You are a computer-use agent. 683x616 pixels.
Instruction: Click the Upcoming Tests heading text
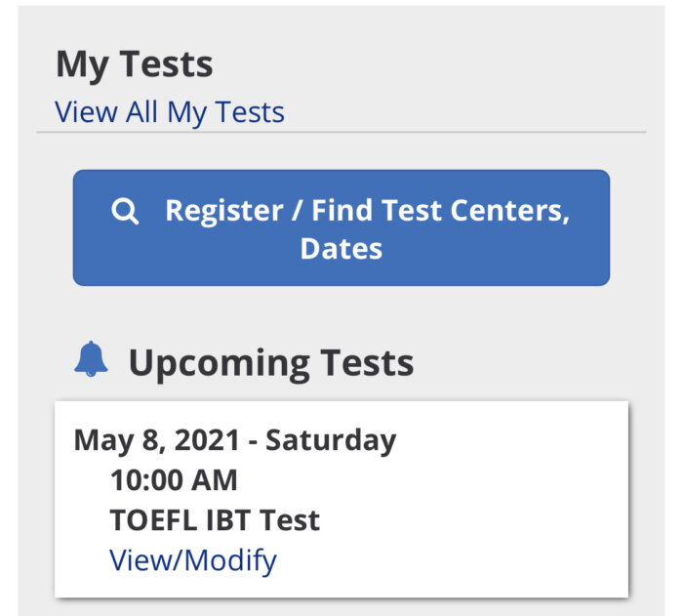coord(271,363)
